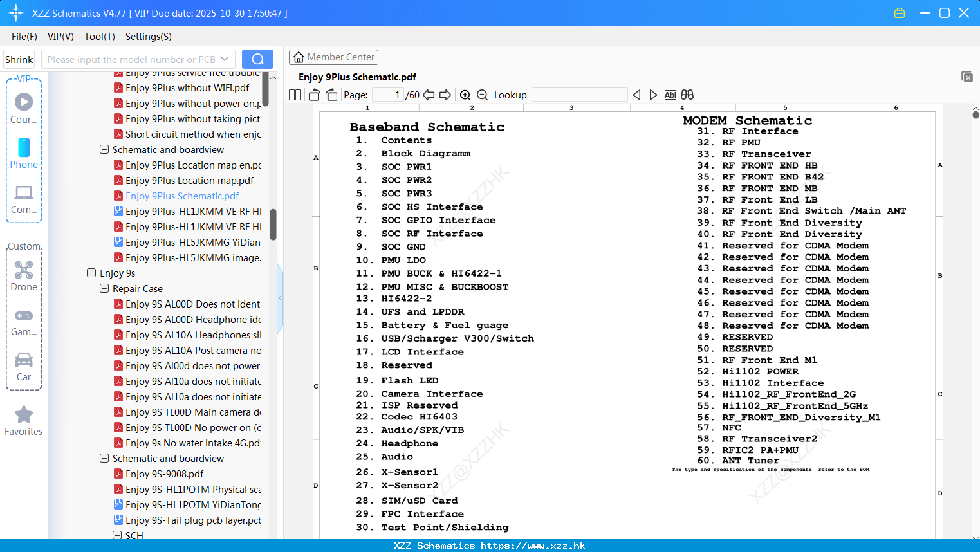
Task: Rotate page clockwise
Action: 331,95
